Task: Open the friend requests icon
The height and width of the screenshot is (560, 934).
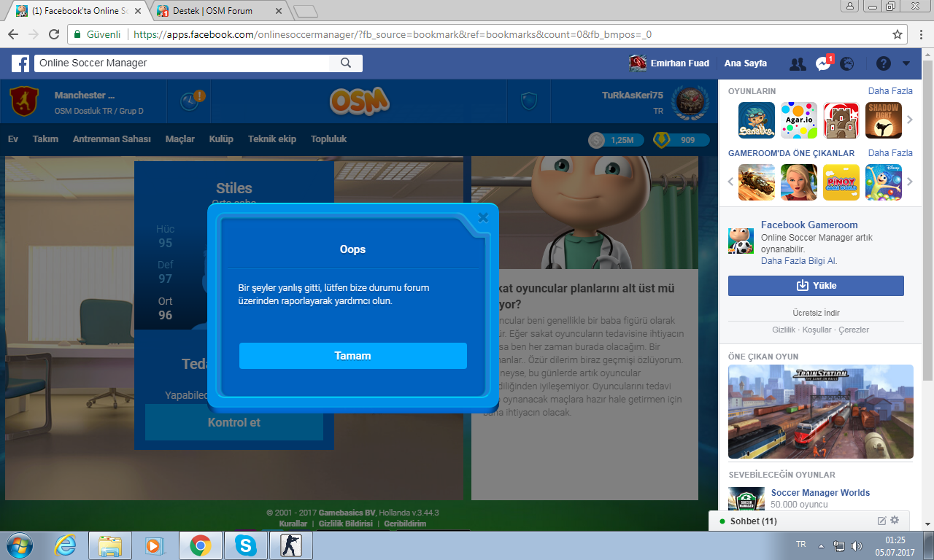Action: 798,63
